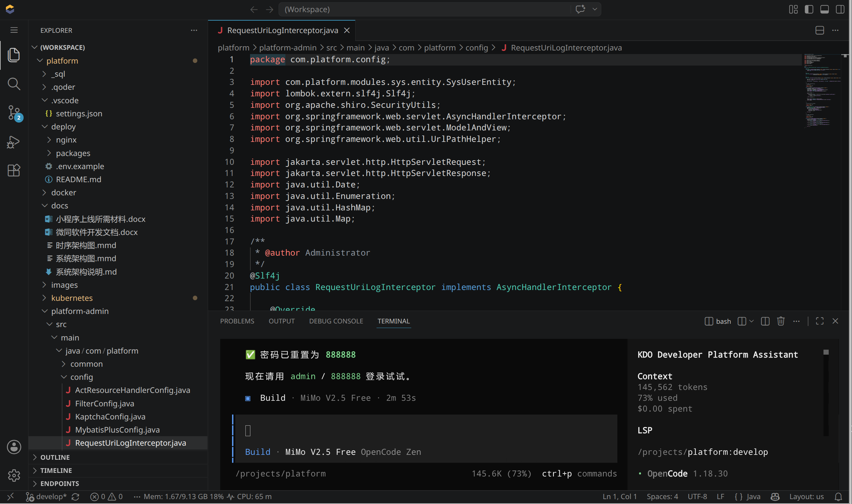
Task: Click the code minimap overview
Action: click(822, 90)
